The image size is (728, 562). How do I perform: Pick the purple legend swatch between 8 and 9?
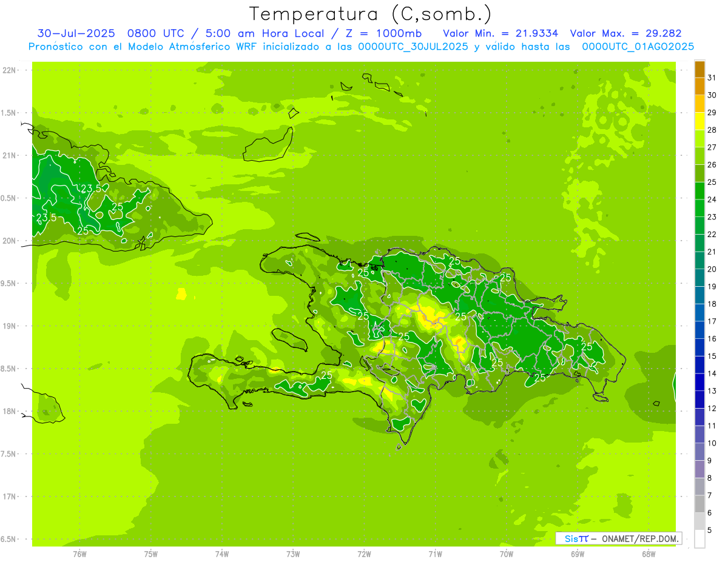(x=700, y=469)
